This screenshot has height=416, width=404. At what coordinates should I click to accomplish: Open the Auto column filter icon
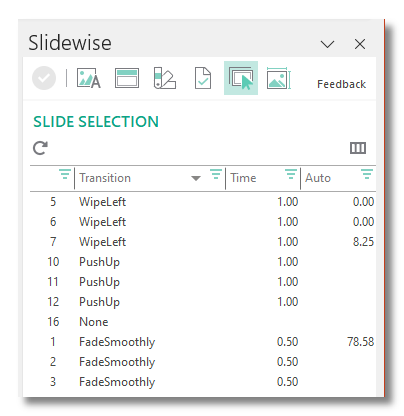click(367, 174)
